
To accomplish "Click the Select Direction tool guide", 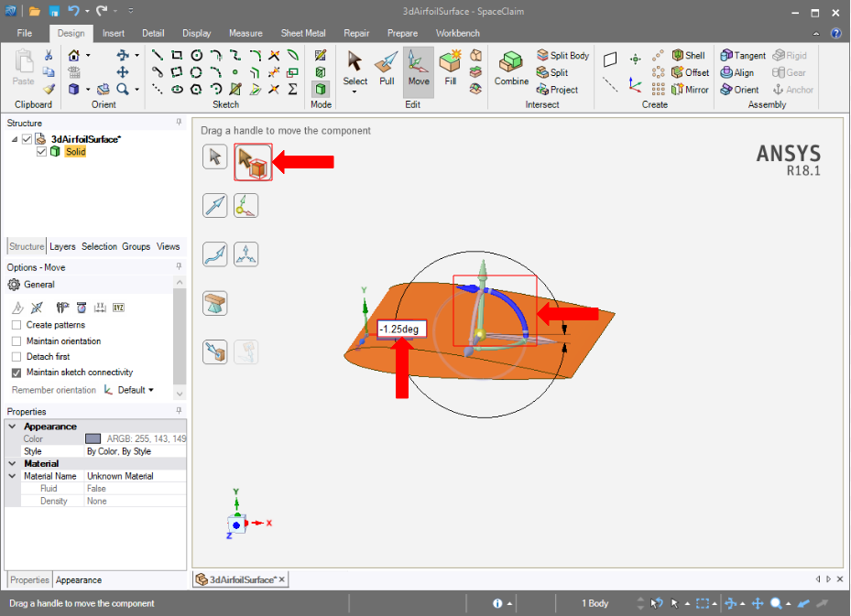I will click(215, 206).
